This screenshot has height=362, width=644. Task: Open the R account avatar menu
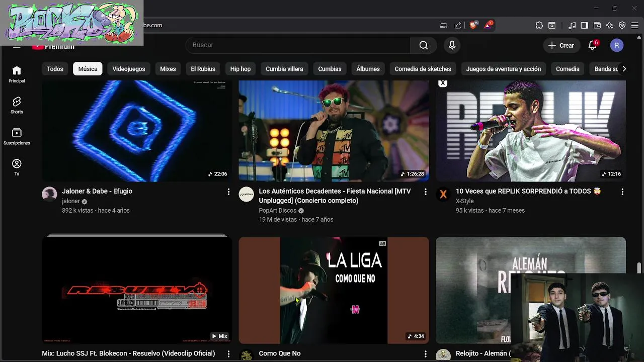(x=617, y=45)
